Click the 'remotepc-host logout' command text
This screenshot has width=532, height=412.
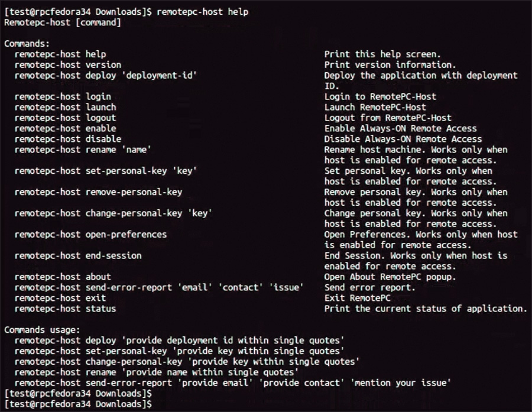(65, 118)
